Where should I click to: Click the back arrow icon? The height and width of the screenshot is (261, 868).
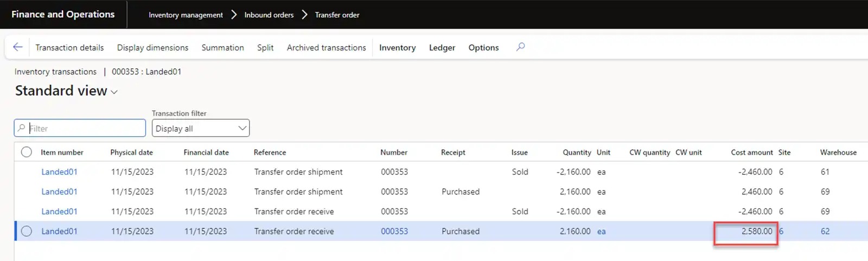[18, 47]
